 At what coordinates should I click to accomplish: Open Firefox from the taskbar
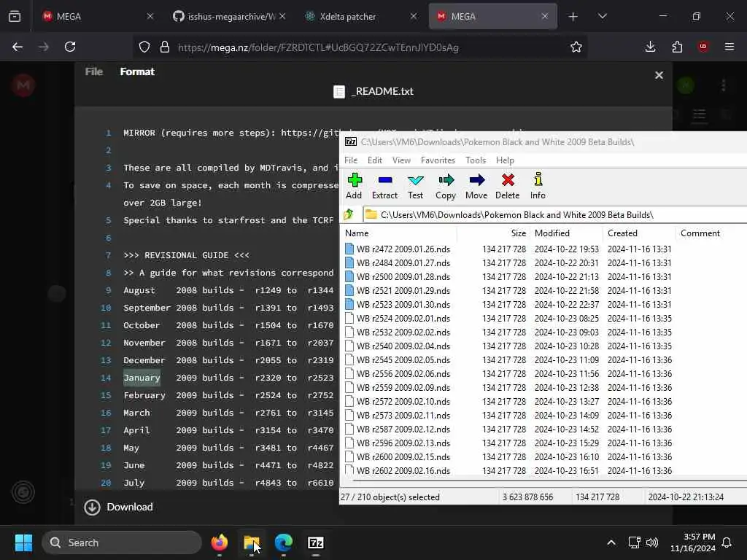click(x=219, y=542)
